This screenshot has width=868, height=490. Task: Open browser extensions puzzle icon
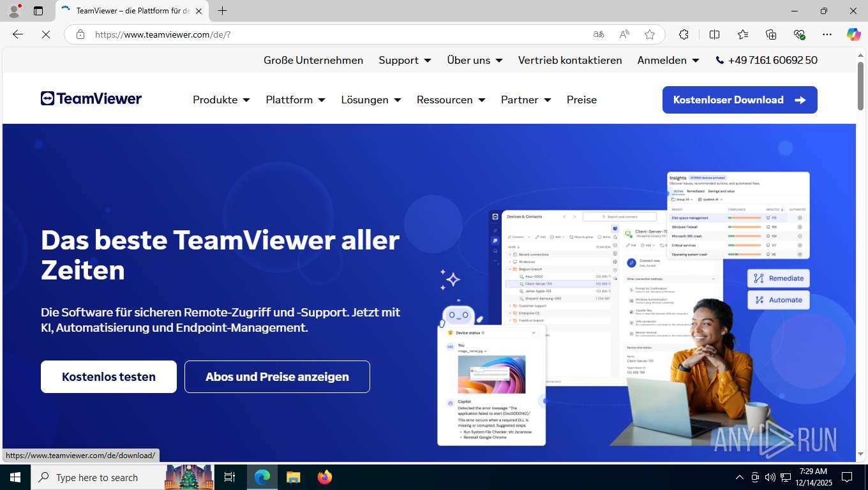click(684, 34)
